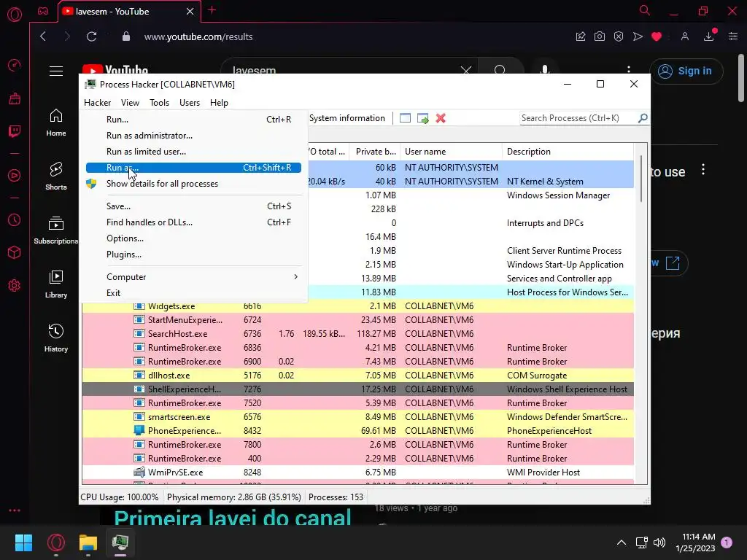Open Opera sidebar settings gear

tap(15, 286)
